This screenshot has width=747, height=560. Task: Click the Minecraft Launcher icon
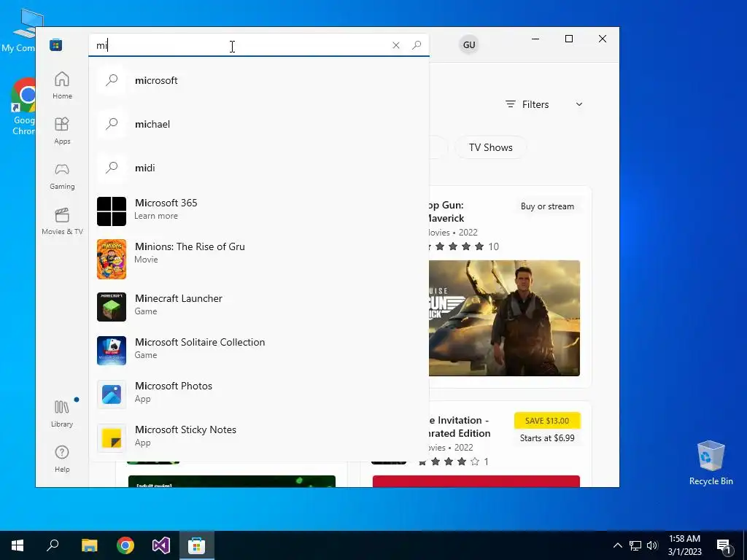(112, 307)
